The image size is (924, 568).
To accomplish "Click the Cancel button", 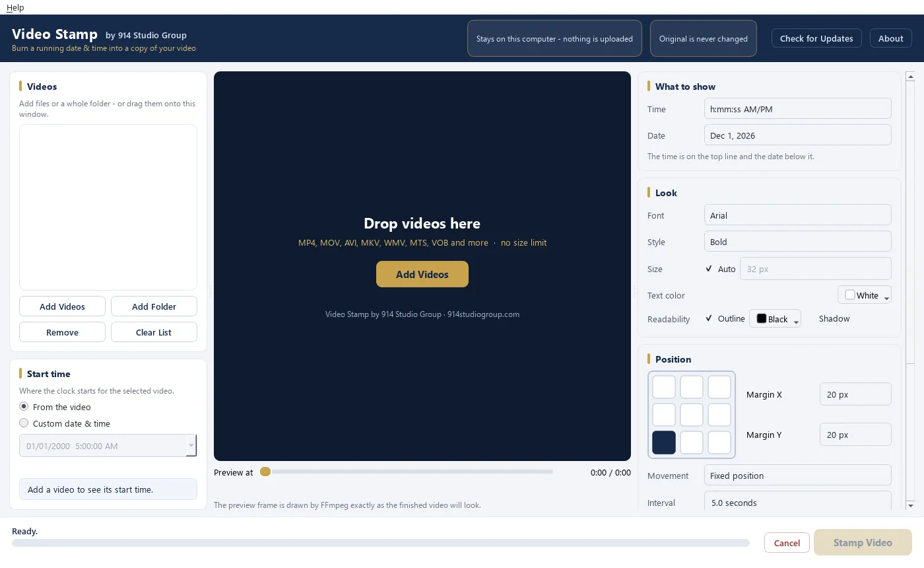I will click(x=787, y=543).
